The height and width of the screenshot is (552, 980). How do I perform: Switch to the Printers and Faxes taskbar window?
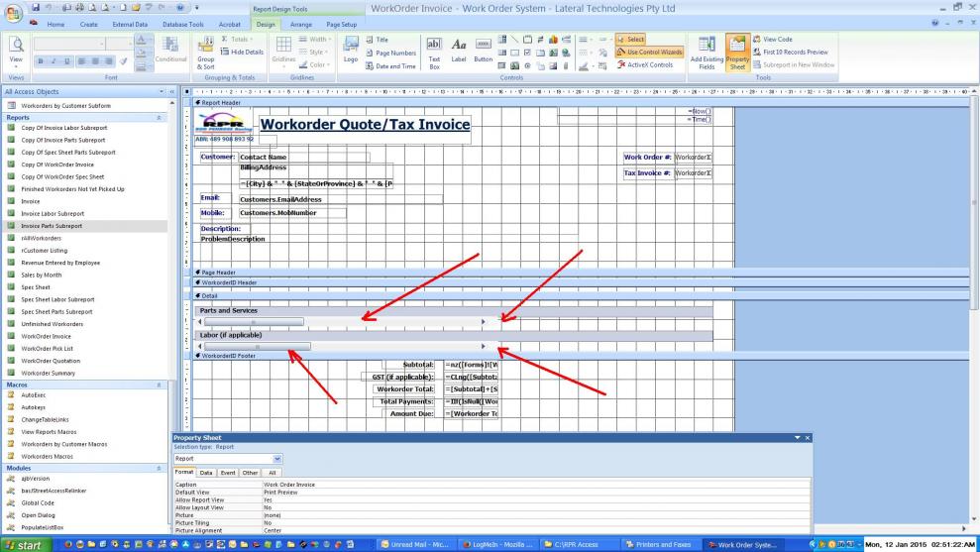(660, 545)
